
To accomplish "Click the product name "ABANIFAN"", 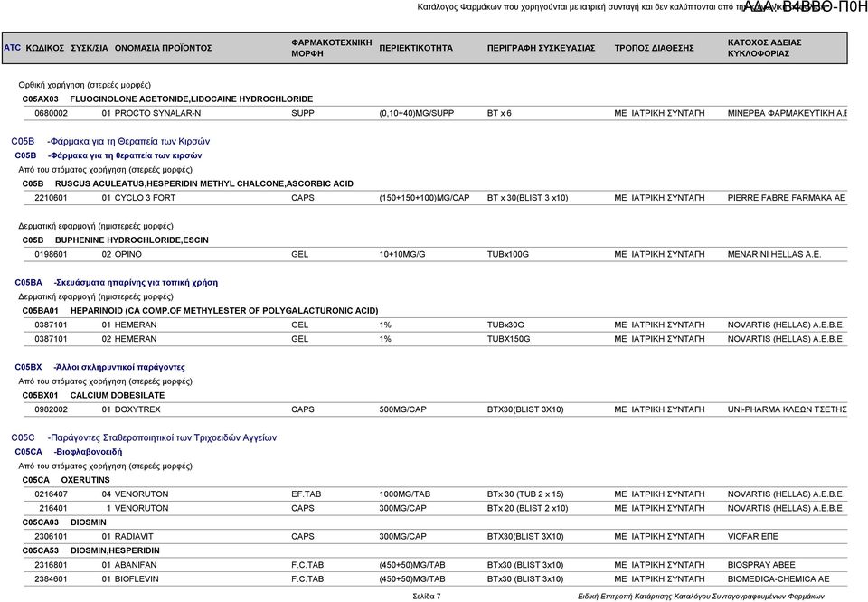I will point(136,565).
